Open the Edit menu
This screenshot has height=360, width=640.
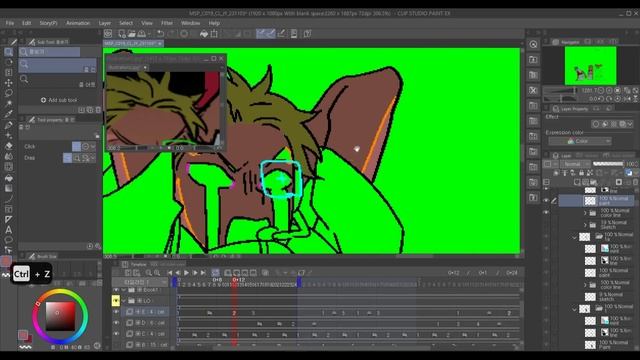pyautogui.click(x=27, y=23)
